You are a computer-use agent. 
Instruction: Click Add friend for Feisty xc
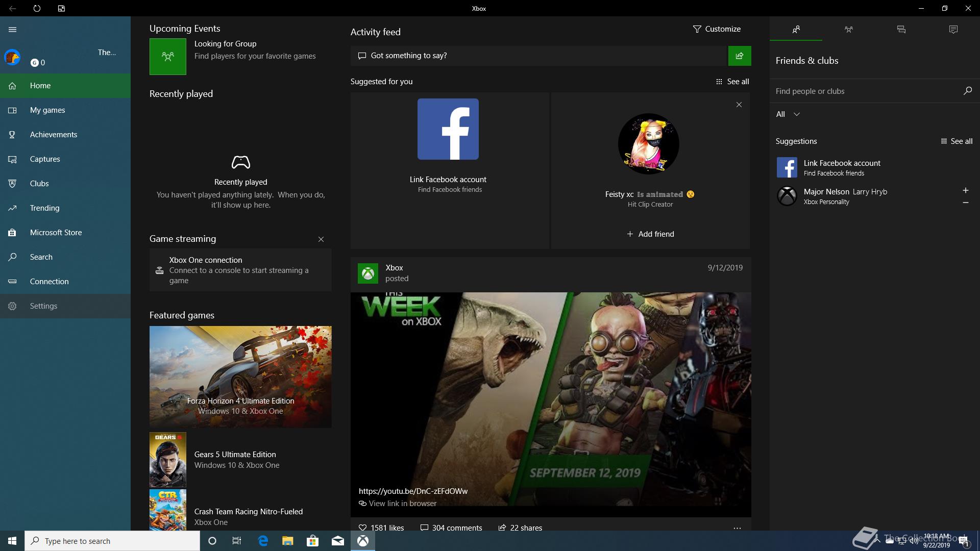(x=650, y=234)
